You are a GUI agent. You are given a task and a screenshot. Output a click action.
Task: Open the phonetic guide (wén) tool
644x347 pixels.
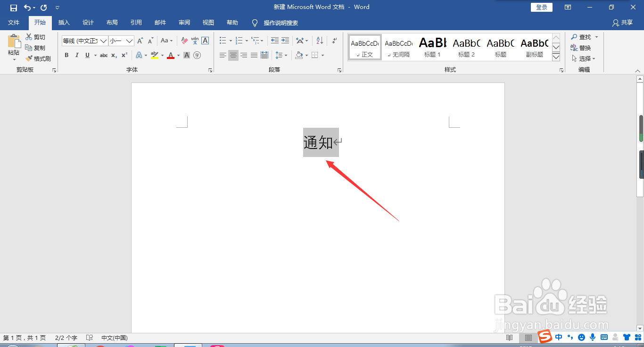(x=195, y=41)
